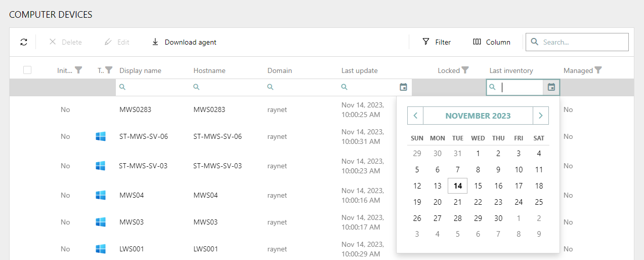Go to next month in calendar
This screenshot has height=260, width=644.
[x=540, y=116]
